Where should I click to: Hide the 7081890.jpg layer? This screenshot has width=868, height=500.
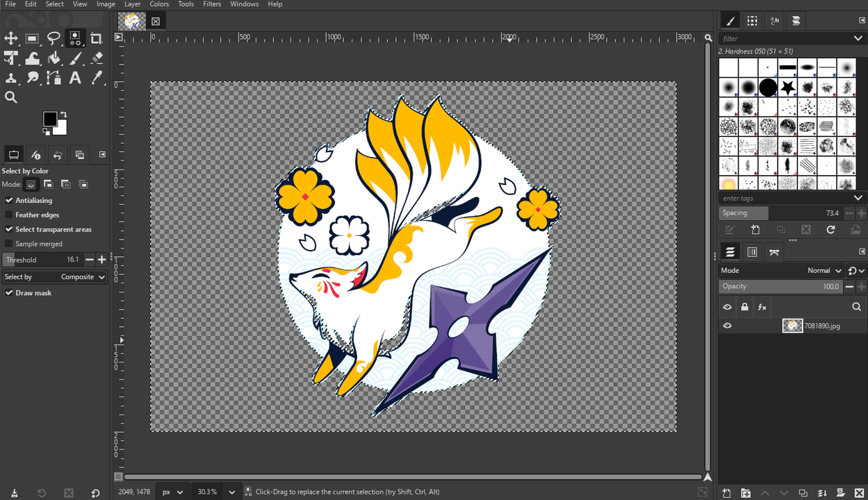[727, 325]
